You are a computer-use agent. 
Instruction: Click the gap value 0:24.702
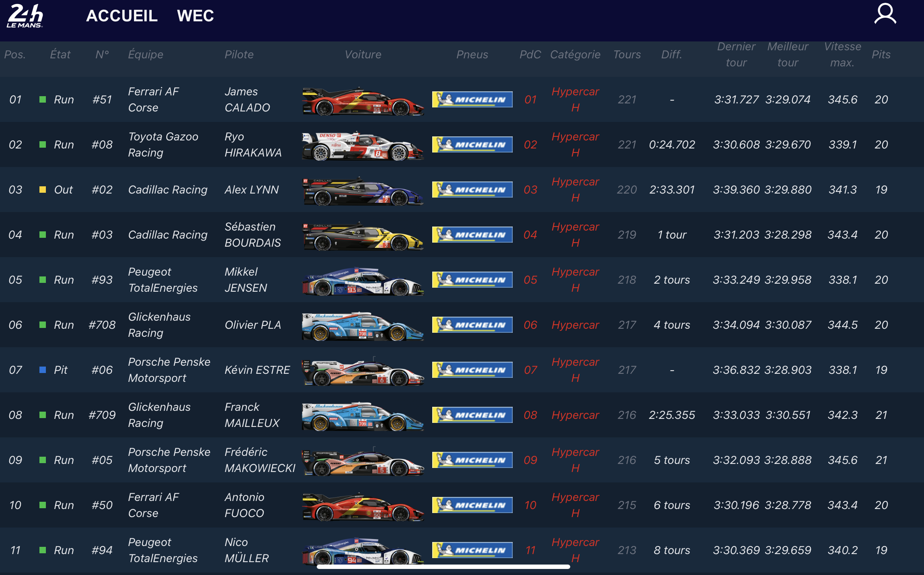672,144
